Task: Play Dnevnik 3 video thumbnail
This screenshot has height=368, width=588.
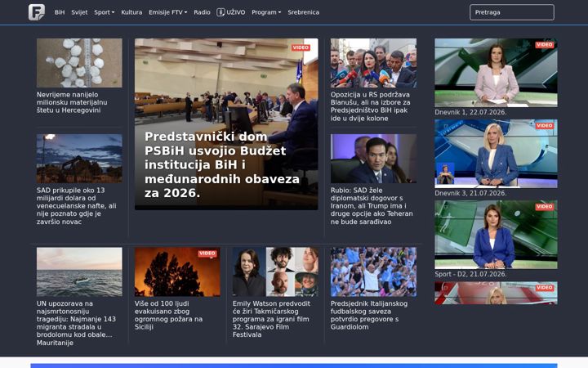Action: point(497,154)
